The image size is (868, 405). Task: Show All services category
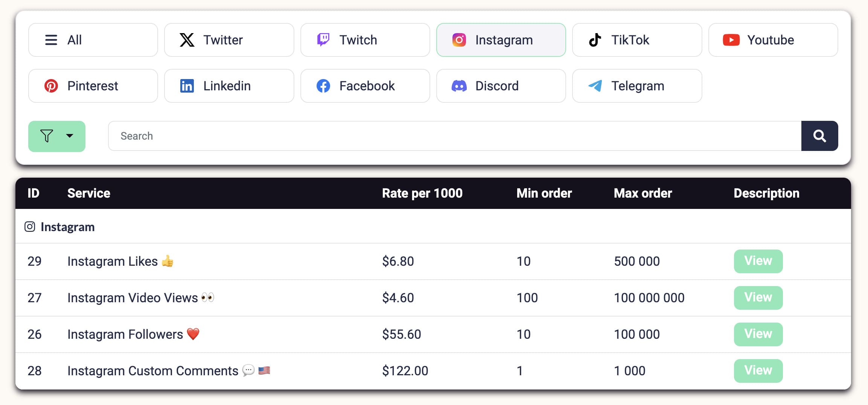click(93, 40)
